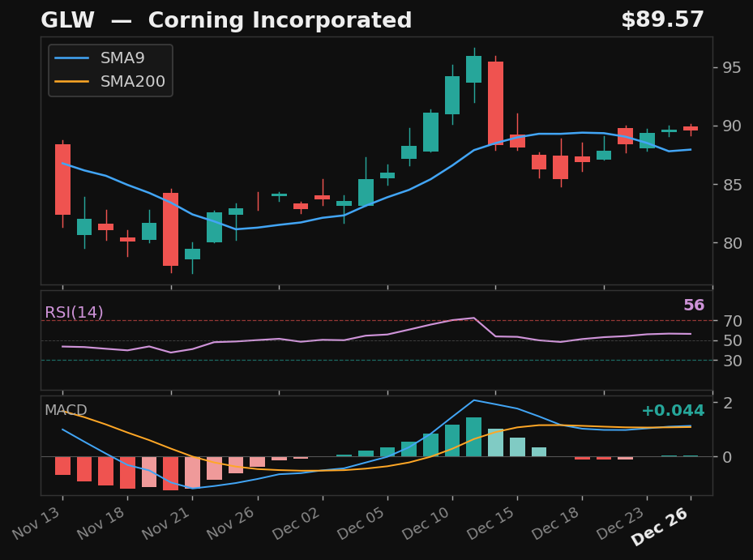Screen dimensions: 753x560
Task: Click the Nov 21 date axis label
Action: [167, 523]
